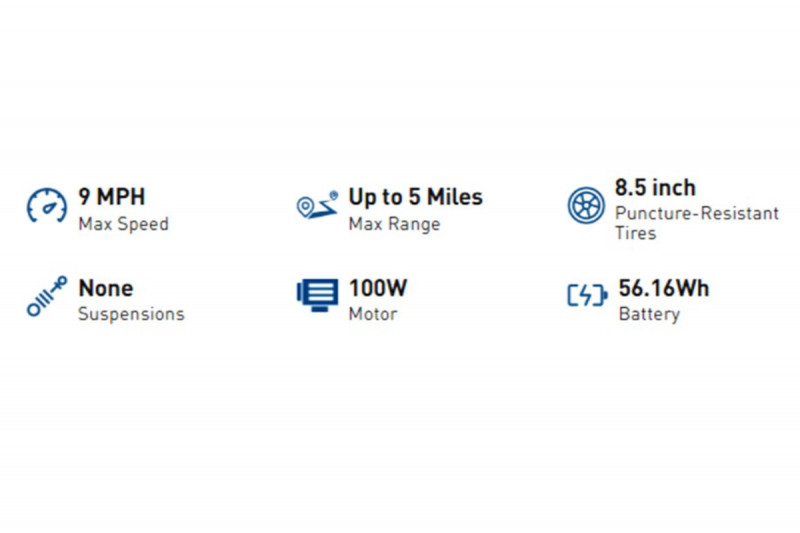The height and width of the screenshot is (533, 800).
Task: Select the 'Up to 5 Miles' text
Action: click(x=415, y=197)
